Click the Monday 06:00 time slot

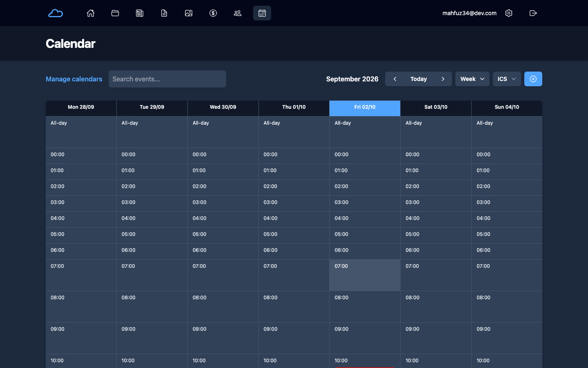81,251
